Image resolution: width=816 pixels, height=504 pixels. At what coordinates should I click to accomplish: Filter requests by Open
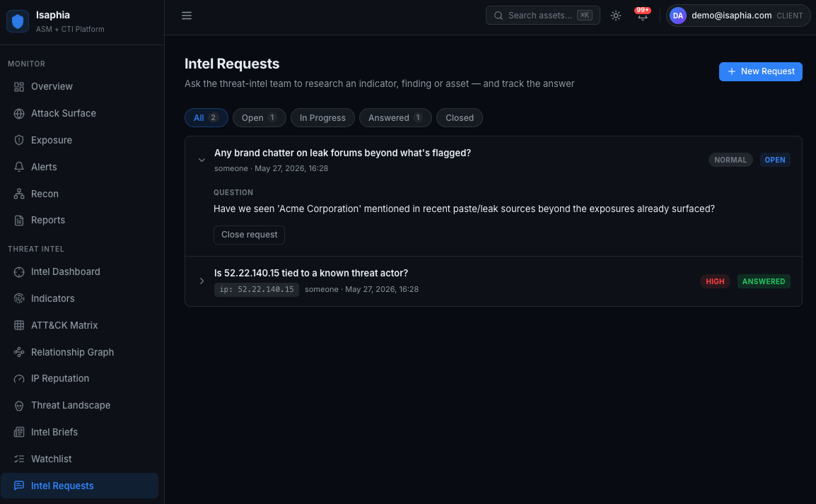[260, 118]
